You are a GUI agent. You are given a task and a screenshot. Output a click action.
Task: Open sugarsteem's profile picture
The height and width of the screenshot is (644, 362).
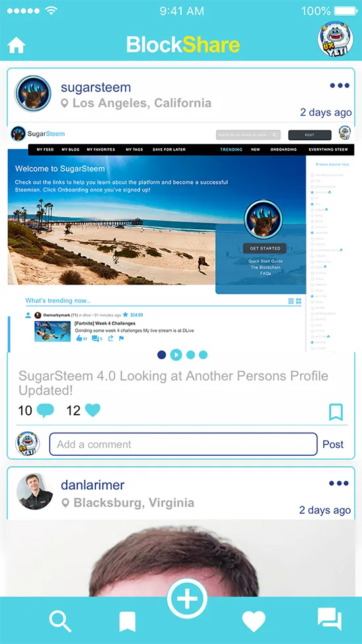[x=33, y=94]
